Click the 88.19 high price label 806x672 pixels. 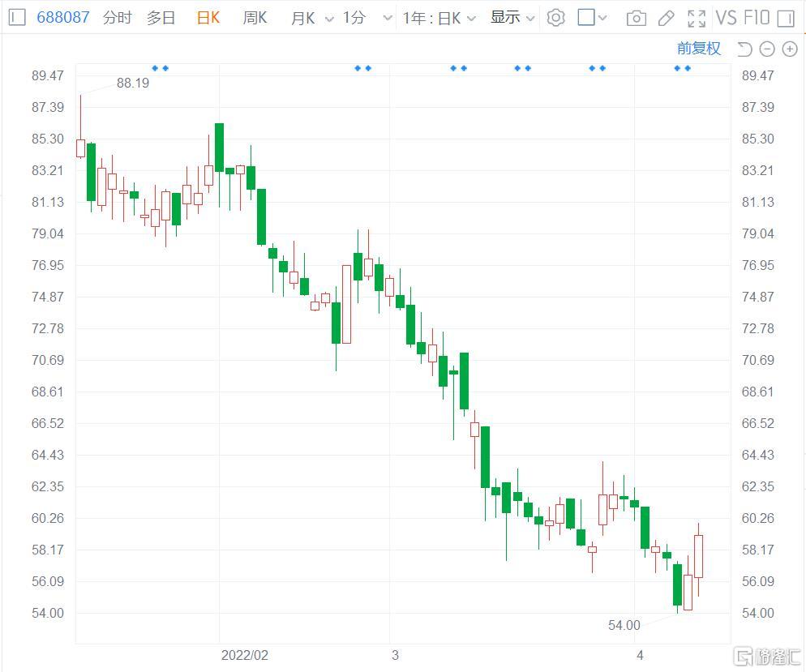tap(133, 83)
